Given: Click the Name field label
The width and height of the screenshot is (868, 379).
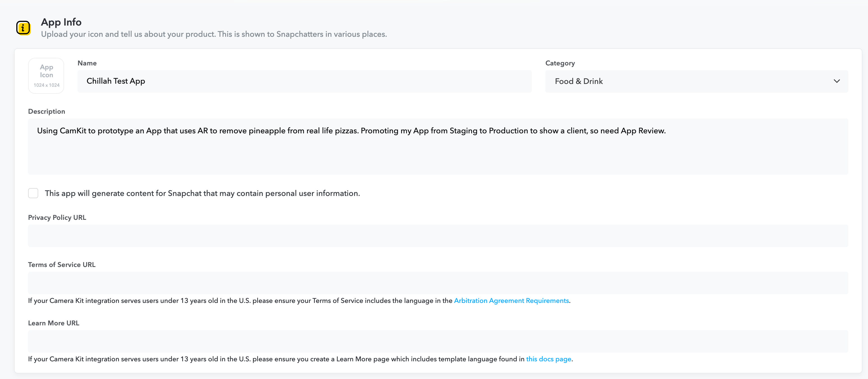Looking at the screenshot, I should pos(87,63).
